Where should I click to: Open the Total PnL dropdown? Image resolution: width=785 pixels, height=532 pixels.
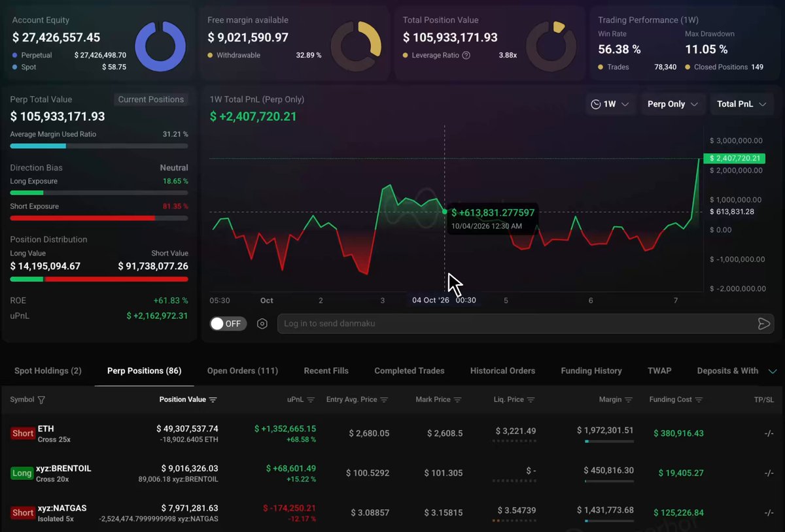742,104
